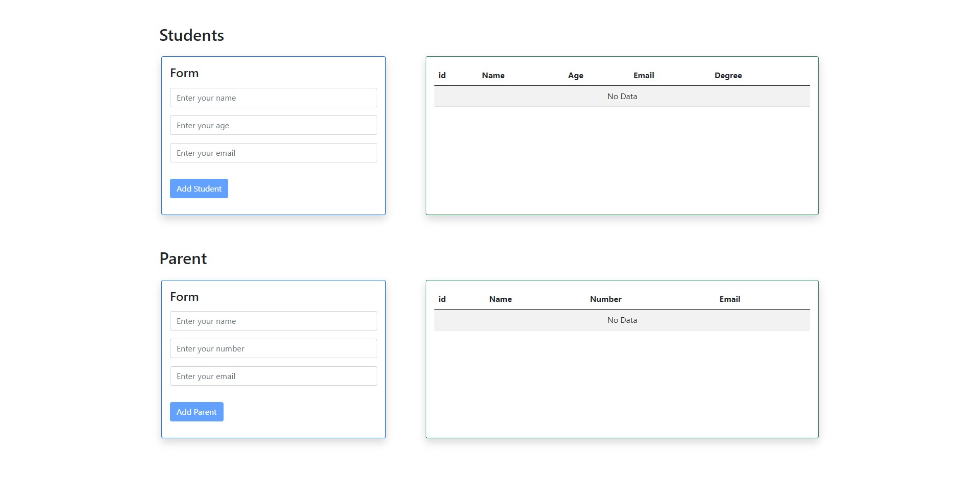980x495 pixels.
Task: Select the parent email input field
Action: 273,376
